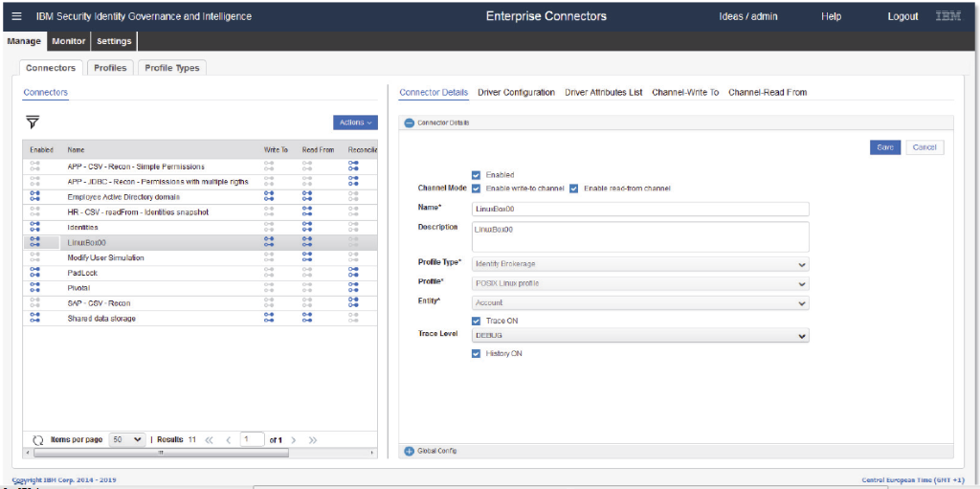Select the Identities connector row

pyautogui.click(x=200, y=227)
